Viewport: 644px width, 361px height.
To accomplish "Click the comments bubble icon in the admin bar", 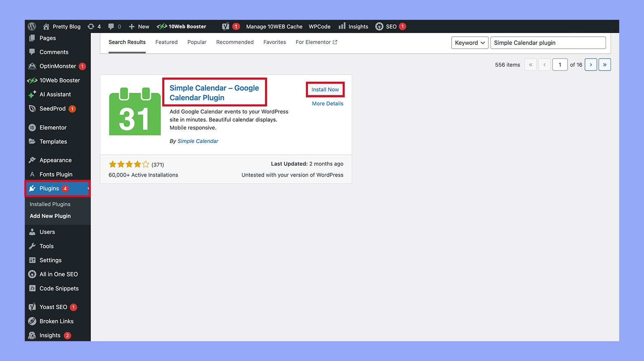I will coord(111,26).
